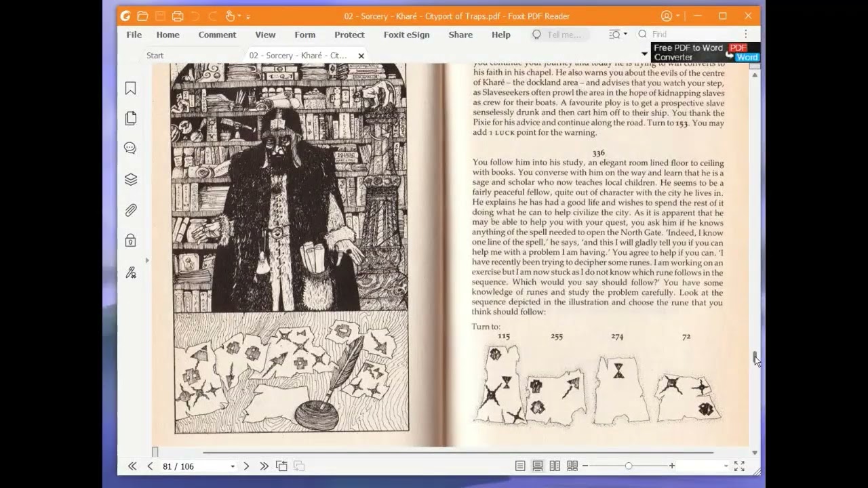Expand the zoom percentage dropdown
This screenshot has height=488, width=868.
click(x=726, y=466)
